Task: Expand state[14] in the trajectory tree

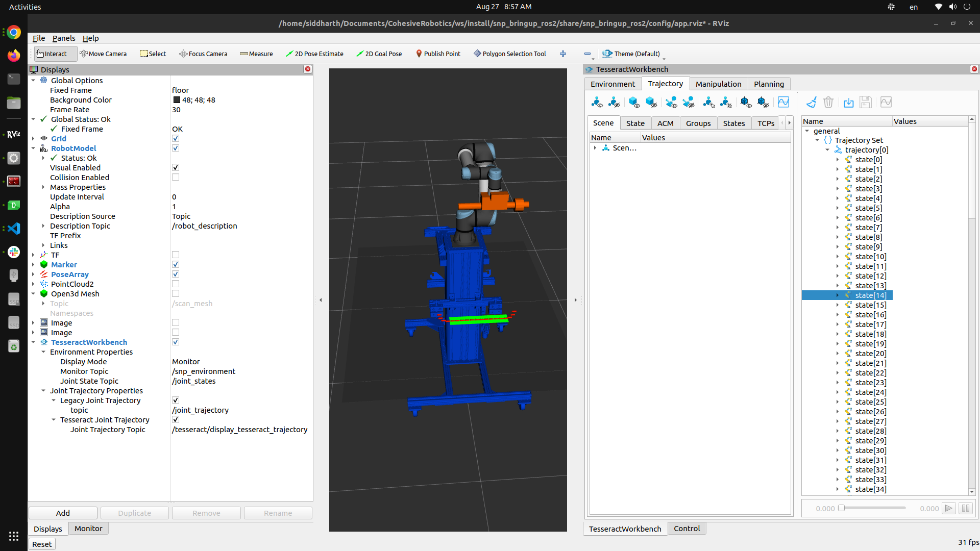Action: point(838,295)
